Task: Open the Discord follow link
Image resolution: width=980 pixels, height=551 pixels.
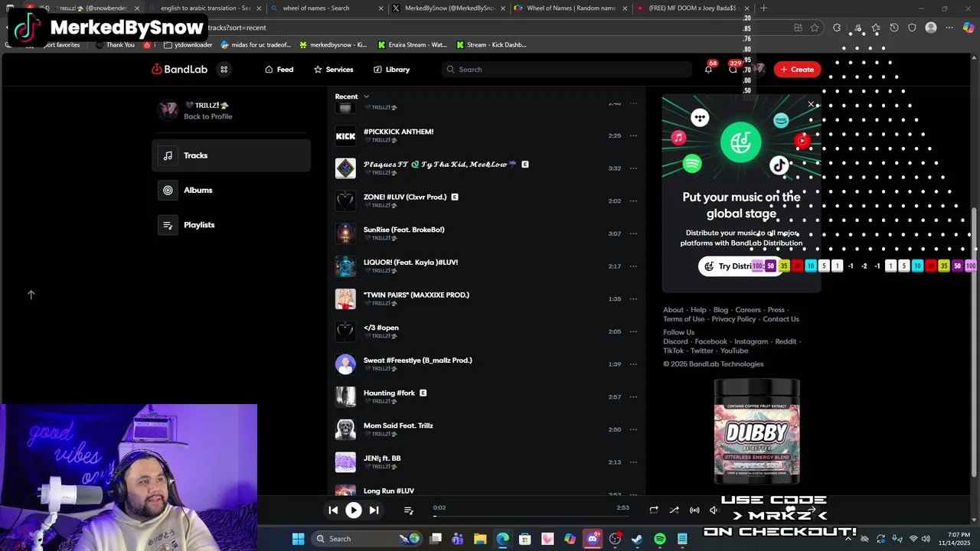Action: pyautogui.click(x=675, y=341)
